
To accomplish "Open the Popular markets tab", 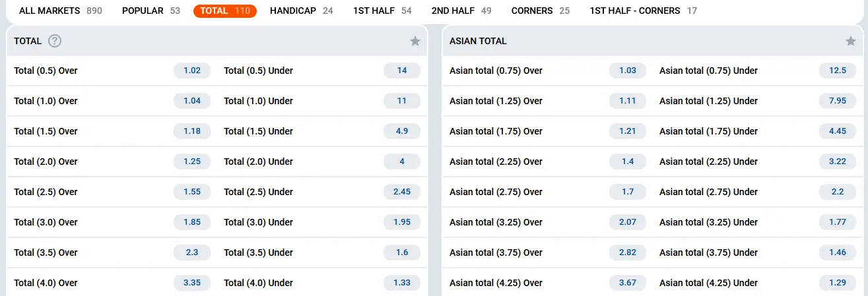I will coord(151,11).
